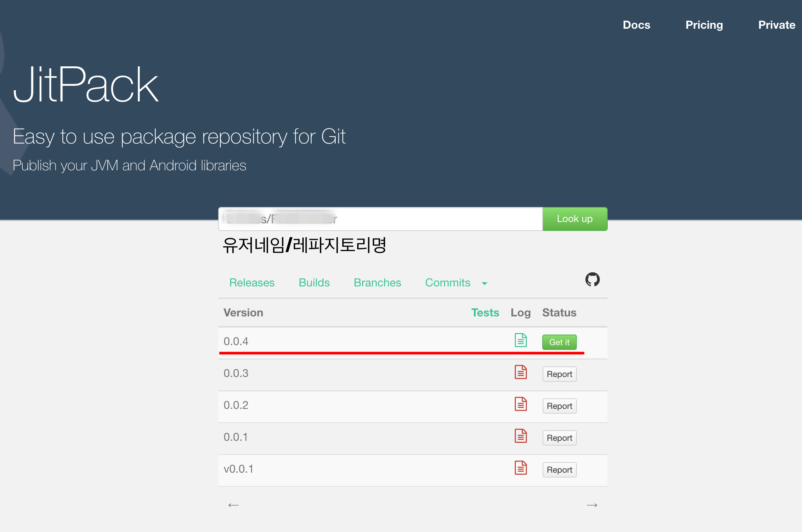Open the Commits tab
Viewport: 802px width, 532px height.
pos(448,283)
